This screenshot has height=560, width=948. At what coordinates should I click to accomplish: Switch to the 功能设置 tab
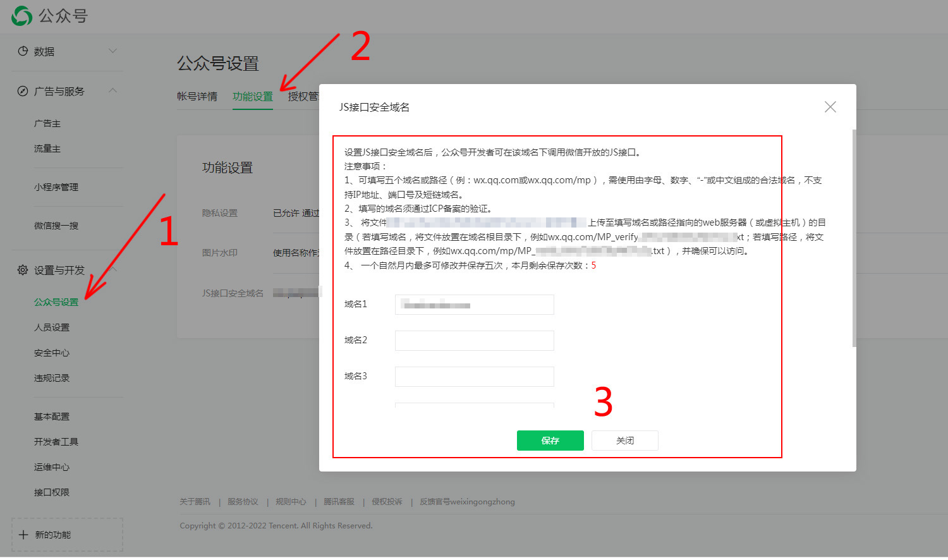tap(253, 96)
